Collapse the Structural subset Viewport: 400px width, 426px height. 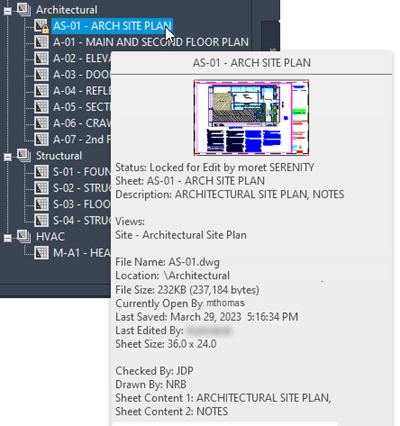pyautogui.click(x=7, y=157)
